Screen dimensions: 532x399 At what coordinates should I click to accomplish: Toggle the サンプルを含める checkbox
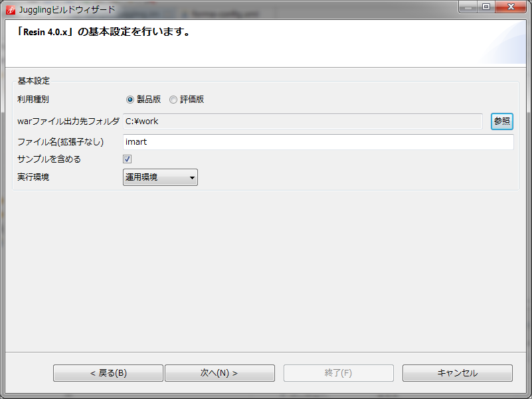(128, 159)
